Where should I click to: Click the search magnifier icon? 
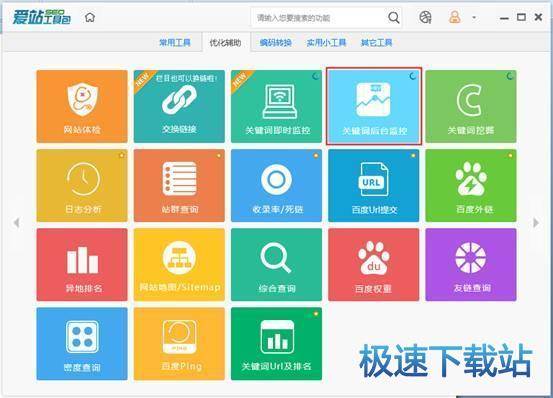pos(394,17)
